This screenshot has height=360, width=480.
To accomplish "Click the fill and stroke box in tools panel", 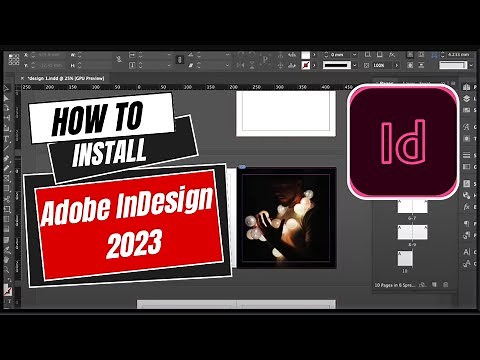I will tap(7, 290).
